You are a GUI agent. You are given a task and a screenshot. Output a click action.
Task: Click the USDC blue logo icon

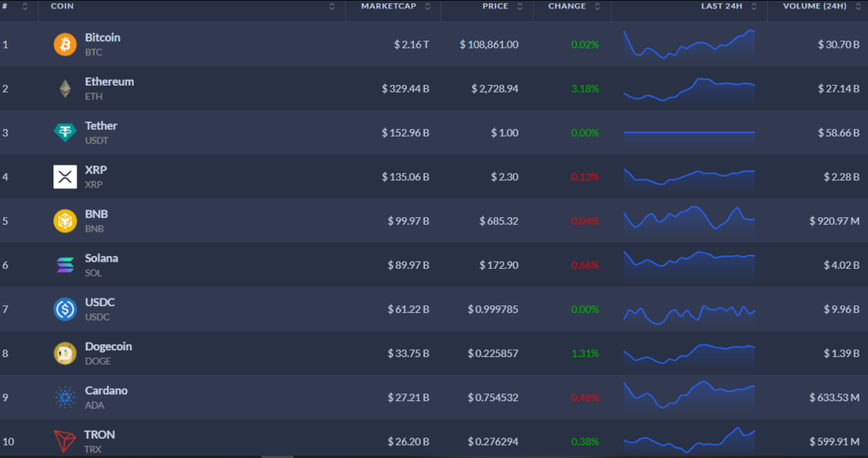tap(65, 309)
